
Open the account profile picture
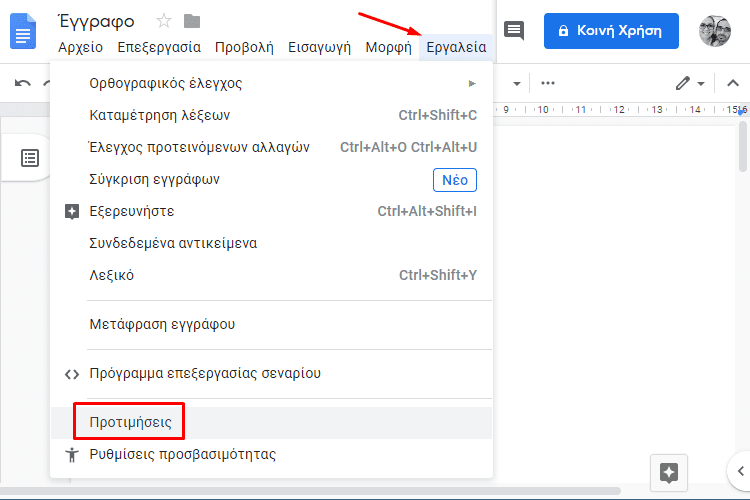tap(715, 31)
